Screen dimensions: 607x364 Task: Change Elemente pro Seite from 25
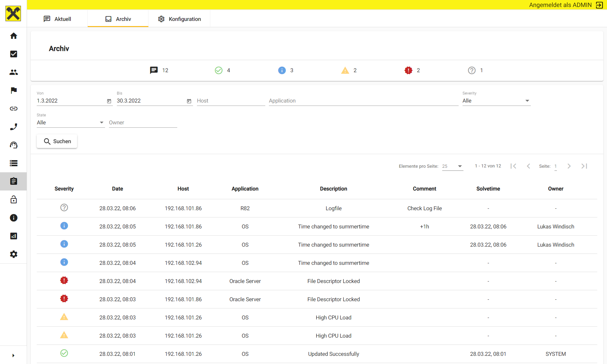tap(452, 166)
